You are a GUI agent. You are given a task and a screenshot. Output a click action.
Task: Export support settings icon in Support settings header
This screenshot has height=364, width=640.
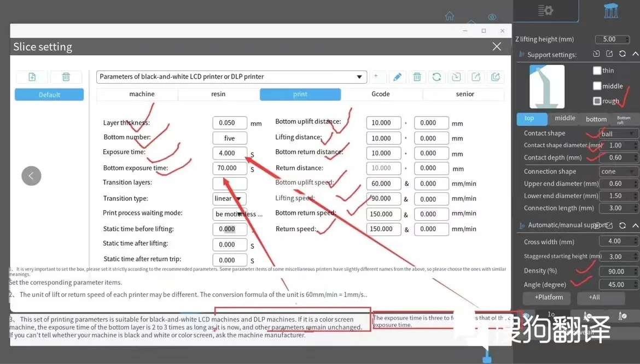point(609,54)
